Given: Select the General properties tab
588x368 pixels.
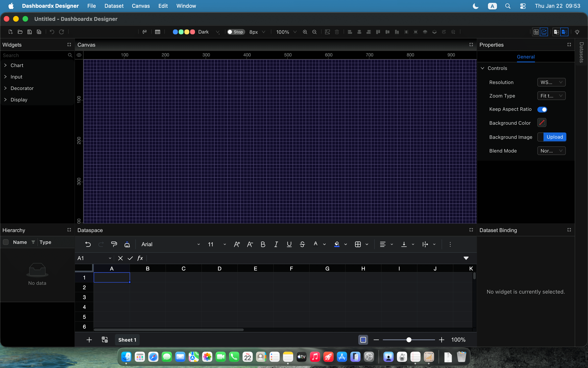Looking at the screenshot, I should pos(526,57).
